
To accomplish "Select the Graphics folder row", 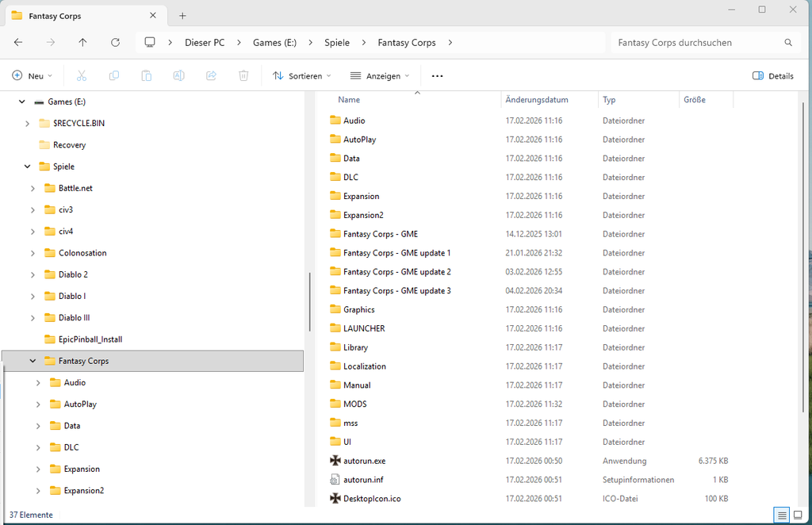I will coord(359,309).
